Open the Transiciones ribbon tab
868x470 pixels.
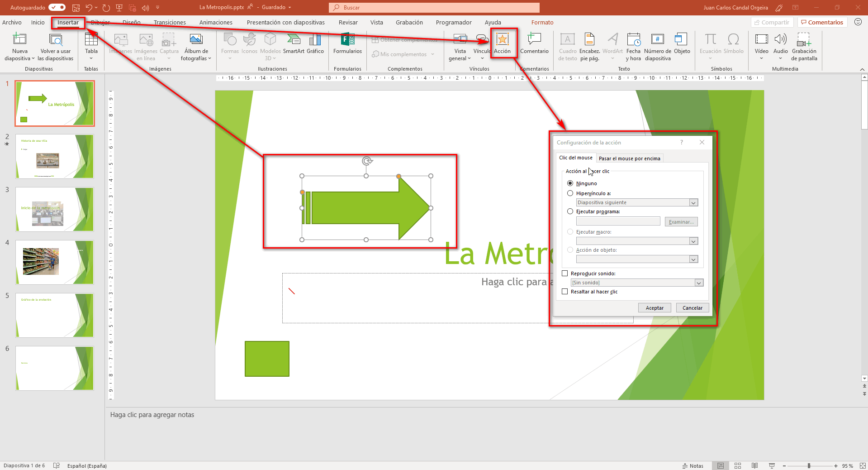coord(170,22)
